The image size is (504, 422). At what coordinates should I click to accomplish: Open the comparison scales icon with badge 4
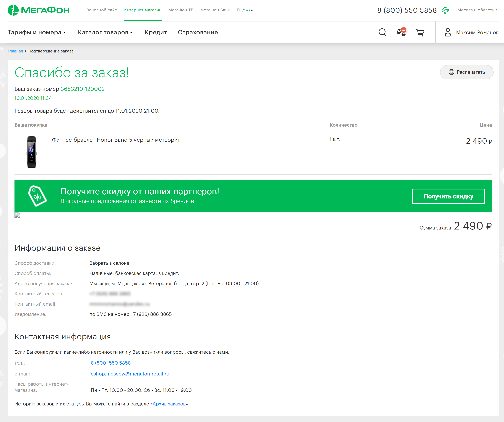tap(401, 32)
